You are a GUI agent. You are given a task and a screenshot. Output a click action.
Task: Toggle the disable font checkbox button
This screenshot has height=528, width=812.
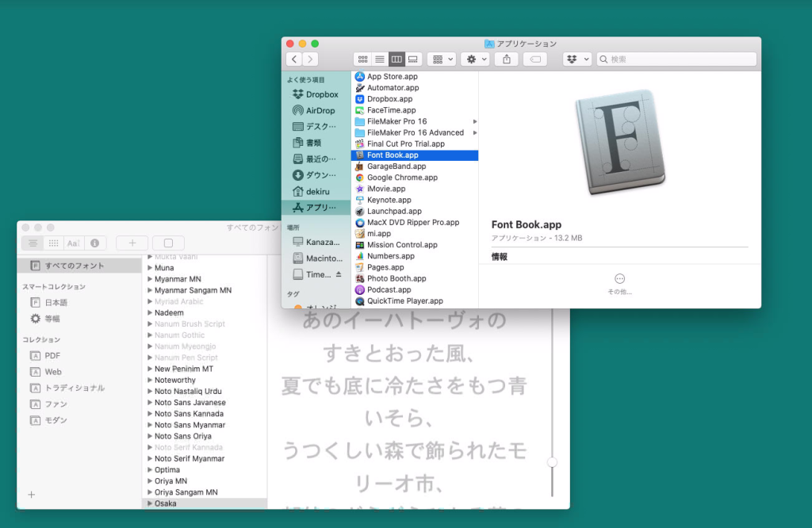(168, 243)
